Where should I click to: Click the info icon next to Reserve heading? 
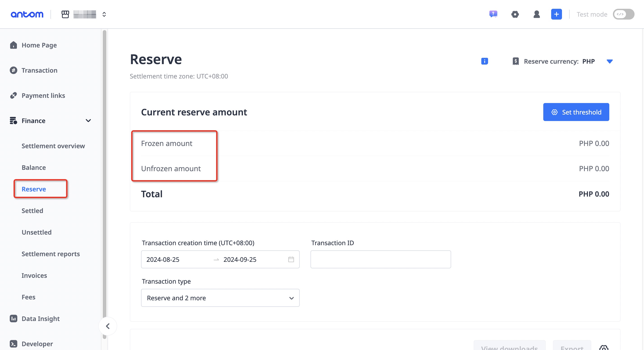point(484,61)
